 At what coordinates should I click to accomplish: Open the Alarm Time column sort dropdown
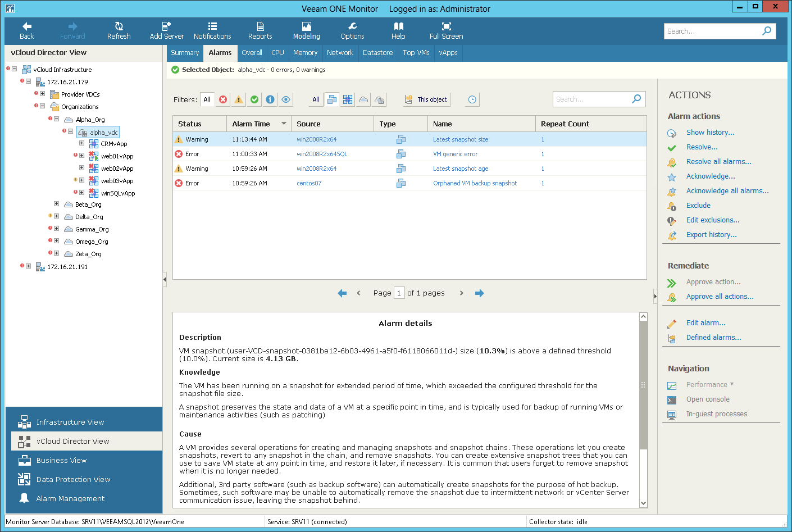tap(284, 124)
